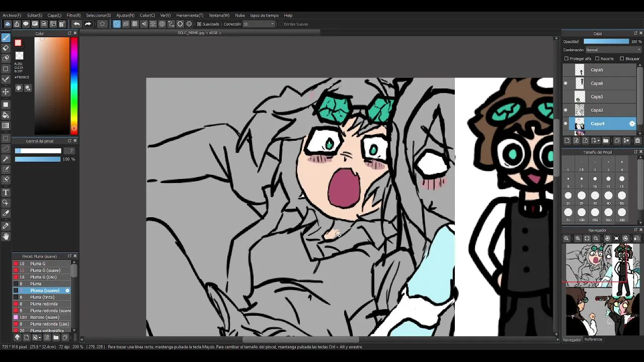Viewport: 644px width, 362px height.
Task: Select the Lasso selection tool
Action: click(x=6, y=149)
